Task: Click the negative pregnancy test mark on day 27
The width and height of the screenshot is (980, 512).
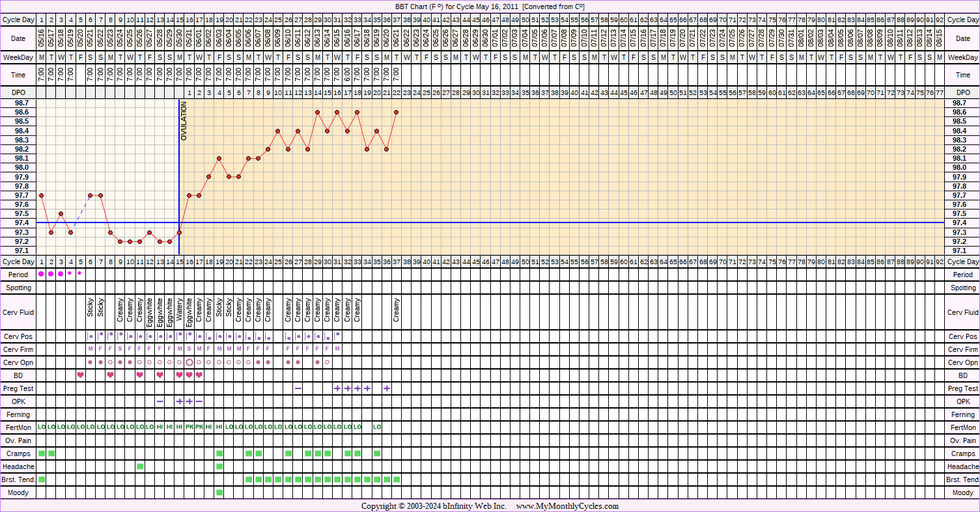Action: pos(298,388)
